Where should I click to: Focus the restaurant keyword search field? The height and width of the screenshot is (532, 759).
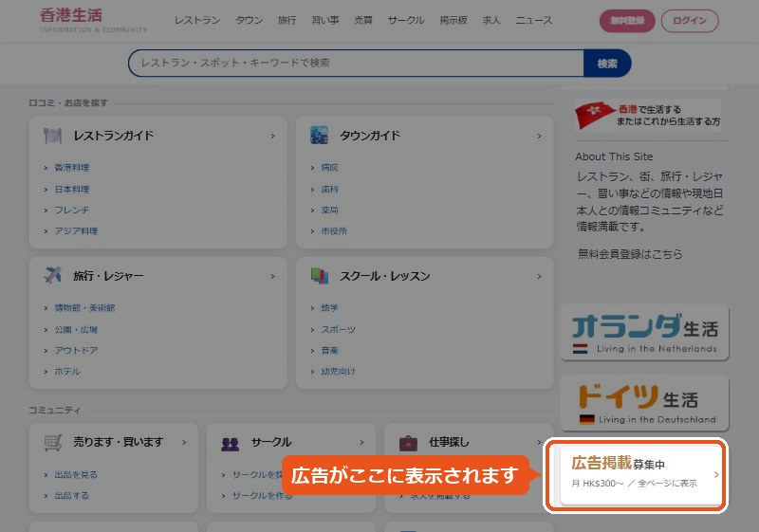(356, 63)
